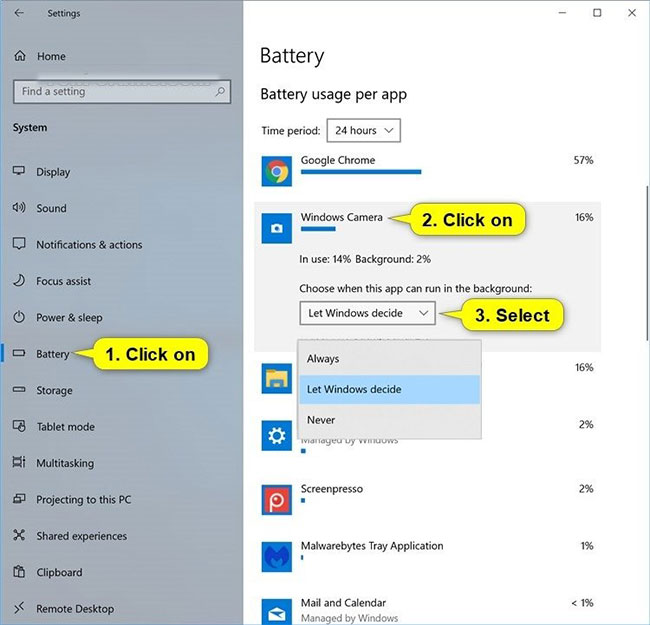Image resolution: width=650 pixels, height=625 pixels.
Task: Click the Notifications & actions icon
Action: (19, 244)
